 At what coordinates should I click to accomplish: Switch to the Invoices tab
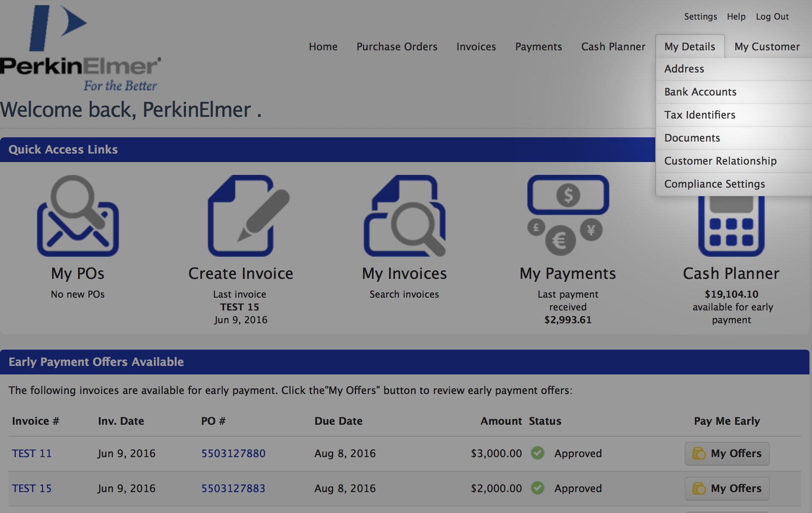pos(476,46)
